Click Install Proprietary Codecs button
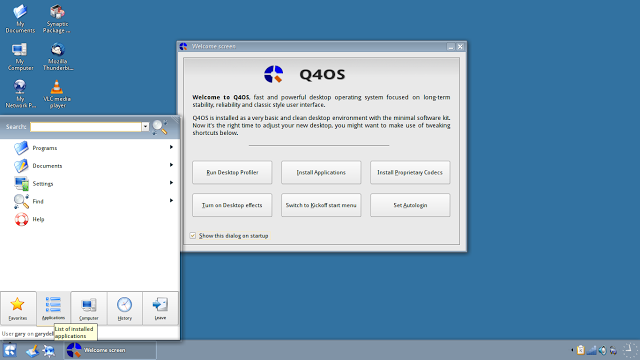Viewport: 640px width, 360px height. coord(410,172)
